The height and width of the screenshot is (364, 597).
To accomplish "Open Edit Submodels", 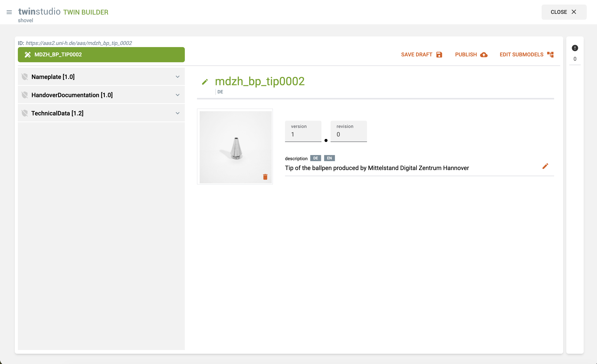I will click(x=526, y=55).
